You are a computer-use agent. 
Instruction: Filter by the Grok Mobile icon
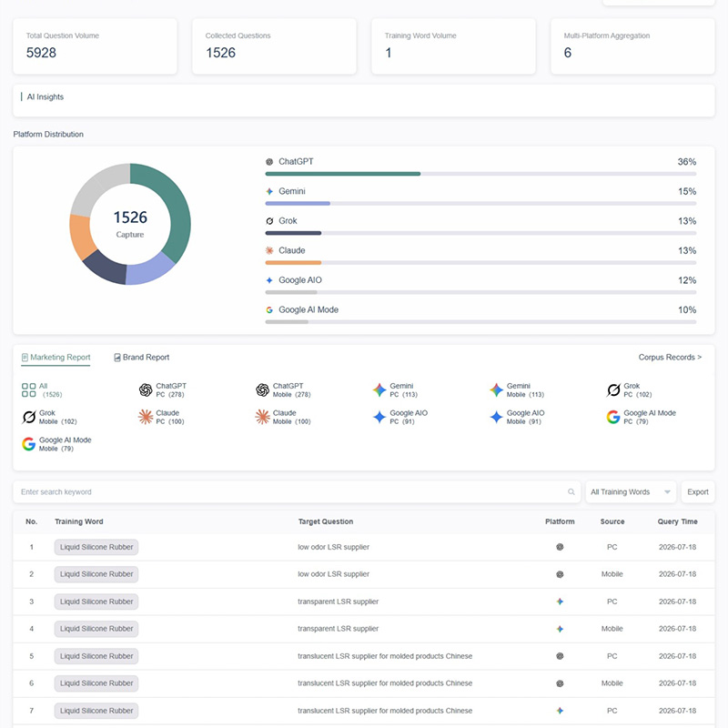coord(29,417)
